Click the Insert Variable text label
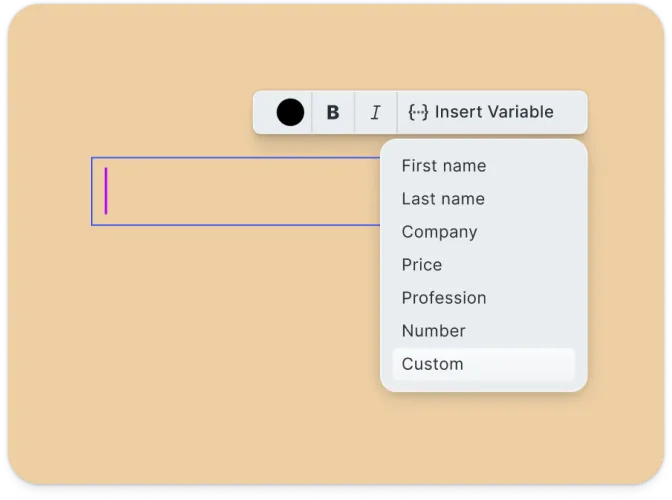Image resolution: width=672 pixels, height=500 pixels. pyautogui.click(x=494, y=112)
